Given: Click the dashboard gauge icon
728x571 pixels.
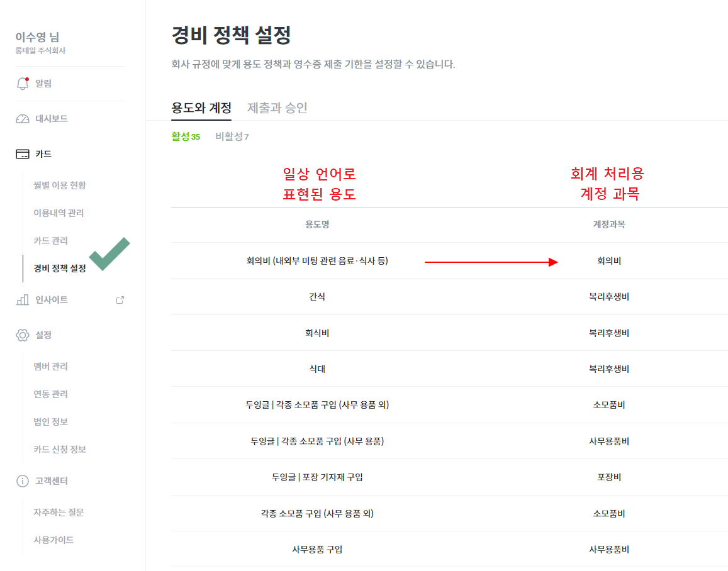Looking at the screenshot, I should (22, 119).
